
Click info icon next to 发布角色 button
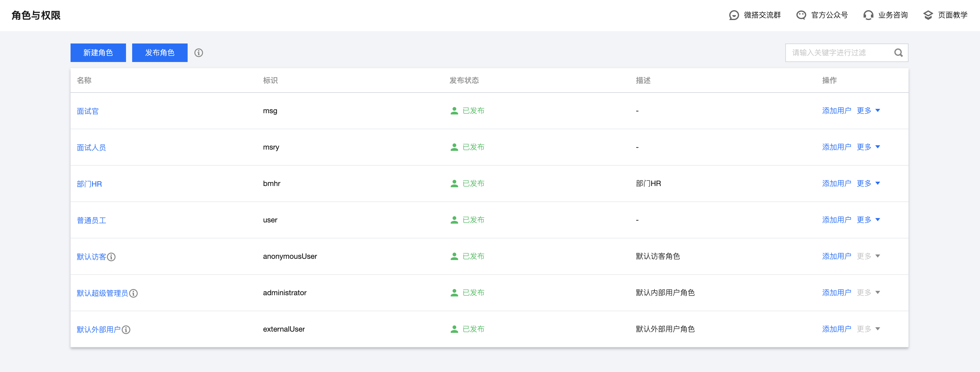[199, 53]
